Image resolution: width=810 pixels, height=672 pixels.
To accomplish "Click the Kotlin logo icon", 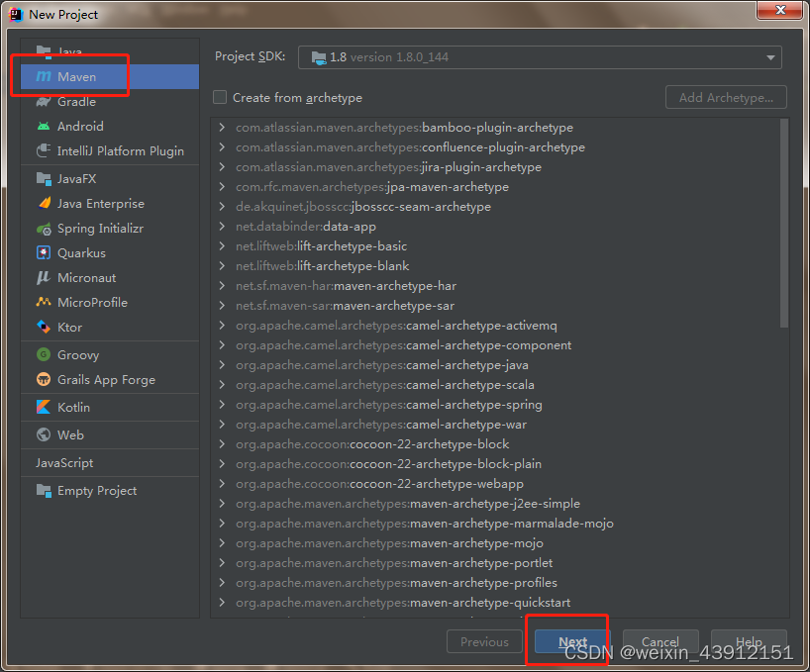I will point(44,407).
